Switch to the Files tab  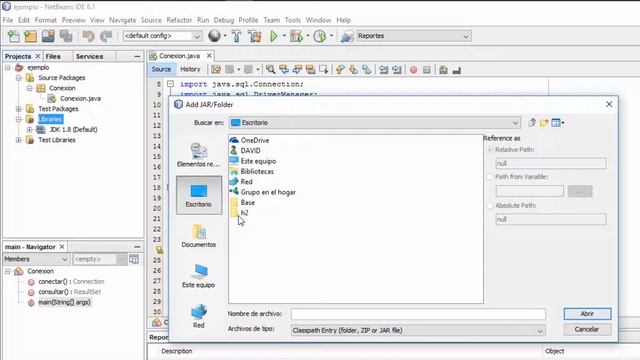[x=53, y=56]
